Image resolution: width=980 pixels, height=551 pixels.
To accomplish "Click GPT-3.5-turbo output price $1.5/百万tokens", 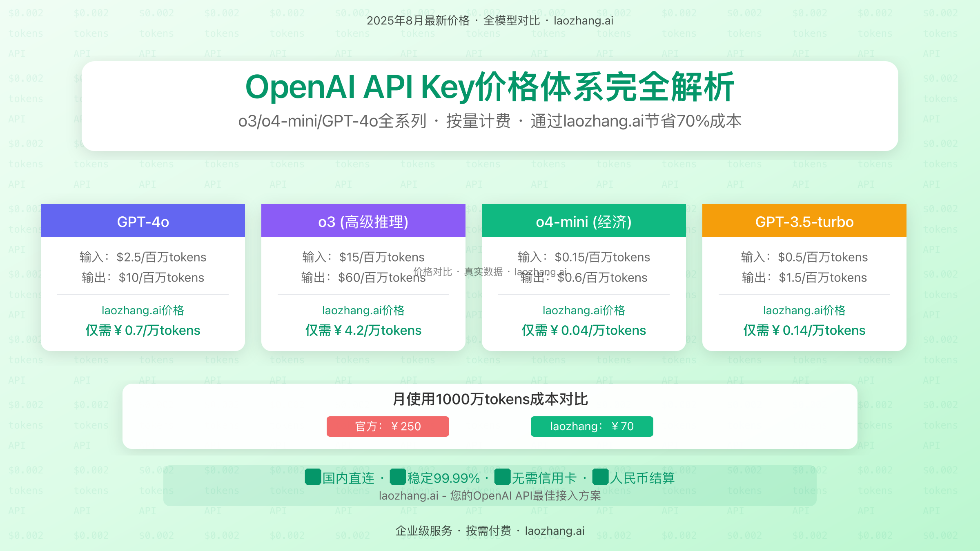I will pos(823,278).
